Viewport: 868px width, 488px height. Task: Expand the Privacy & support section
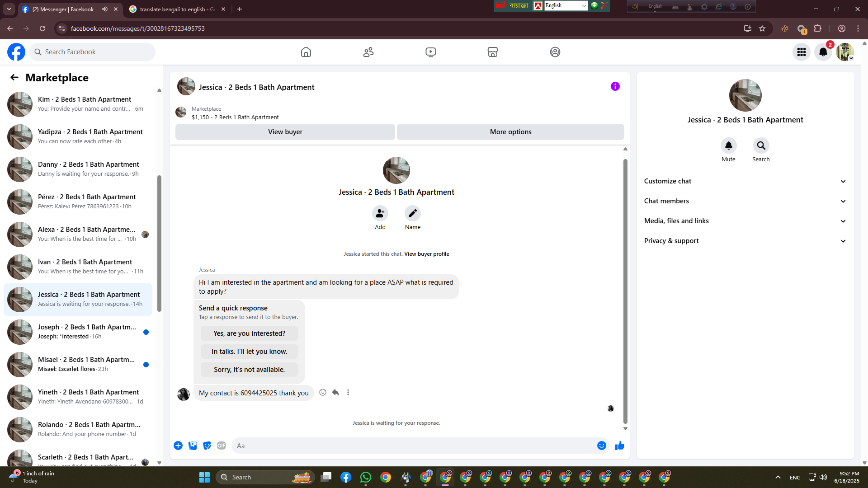pyautogui.click(x=745, y=241)
